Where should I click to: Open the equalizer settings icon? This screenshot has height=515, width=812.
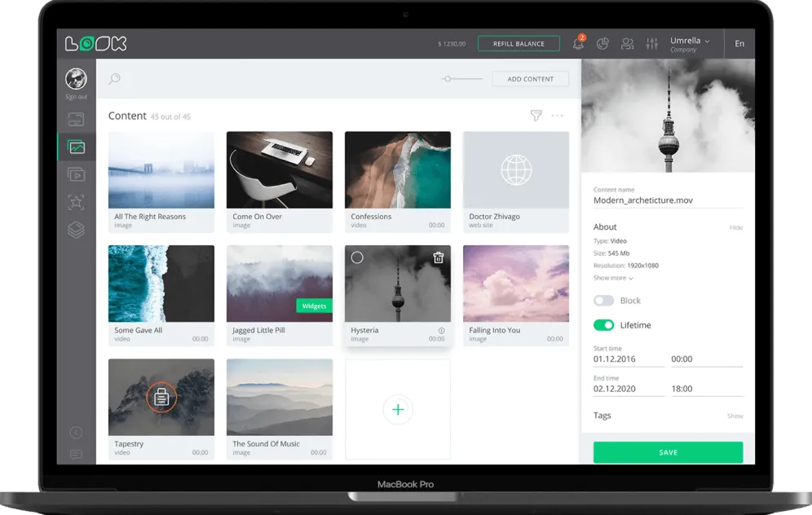(x=652, y=44)
